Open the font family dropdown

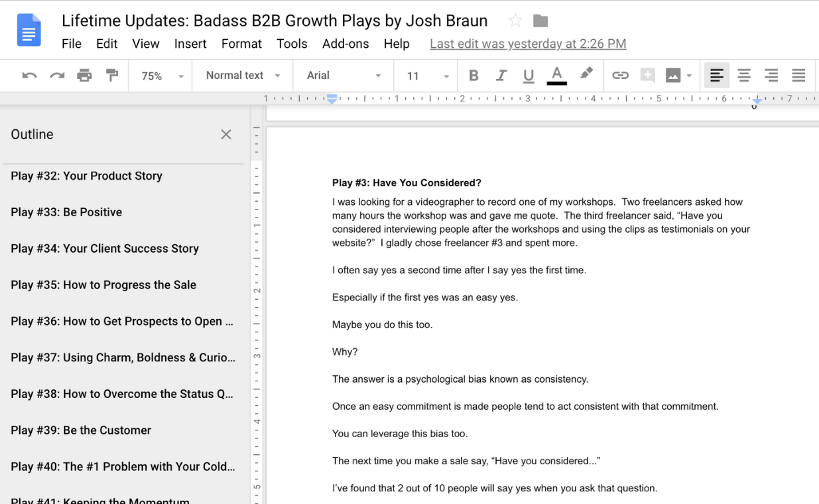click(343, 75)
